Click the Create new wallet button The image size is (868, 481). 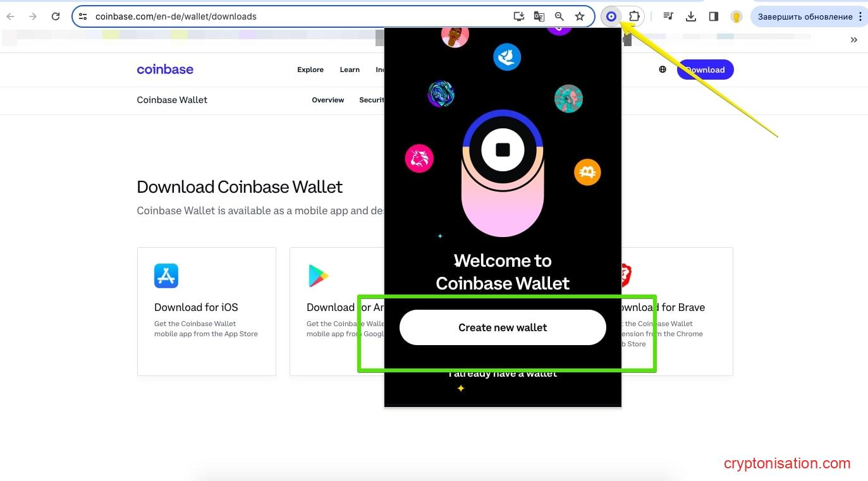coord(503,327)
